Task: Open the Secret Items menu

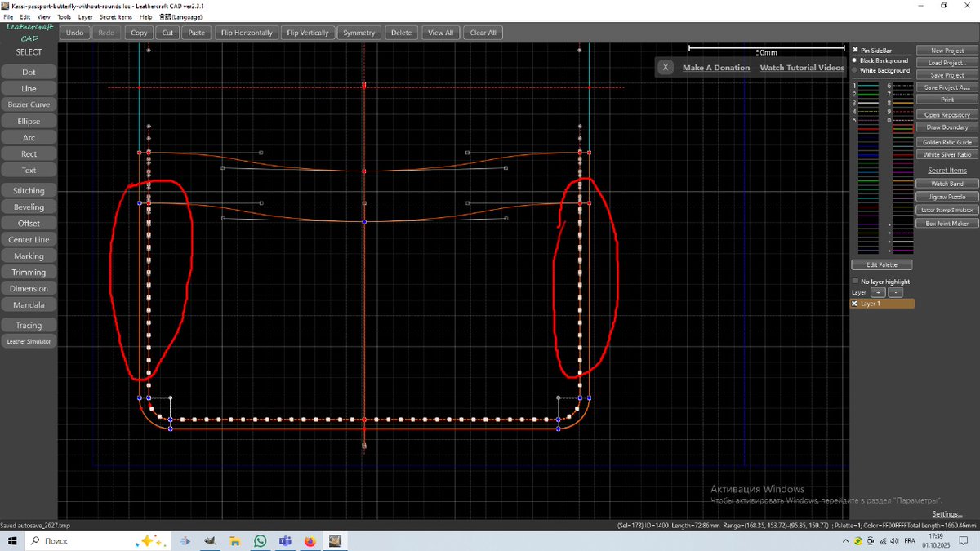Action: point(116,16)
